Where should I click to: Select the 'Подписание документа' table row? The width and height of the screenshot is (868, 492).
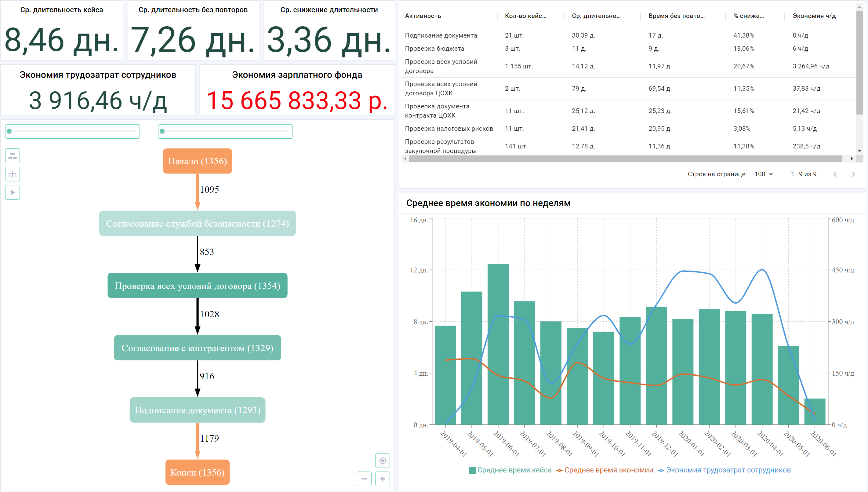(x=441, y=35)
